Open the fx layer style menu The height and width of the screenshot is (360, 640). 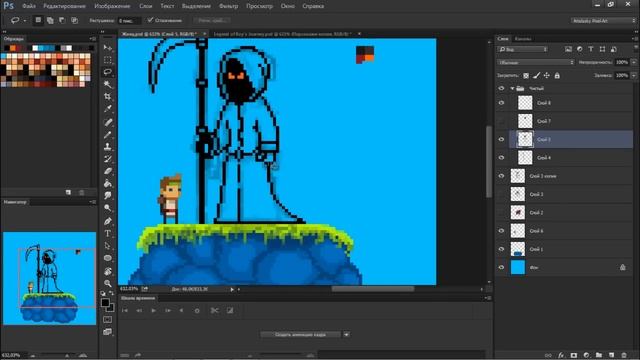561,355
